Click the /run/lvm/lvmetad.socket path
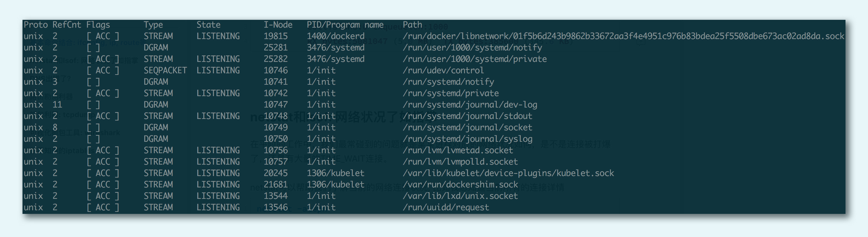The height and width of the screenshot is (237, 868). tap(458, 150)
